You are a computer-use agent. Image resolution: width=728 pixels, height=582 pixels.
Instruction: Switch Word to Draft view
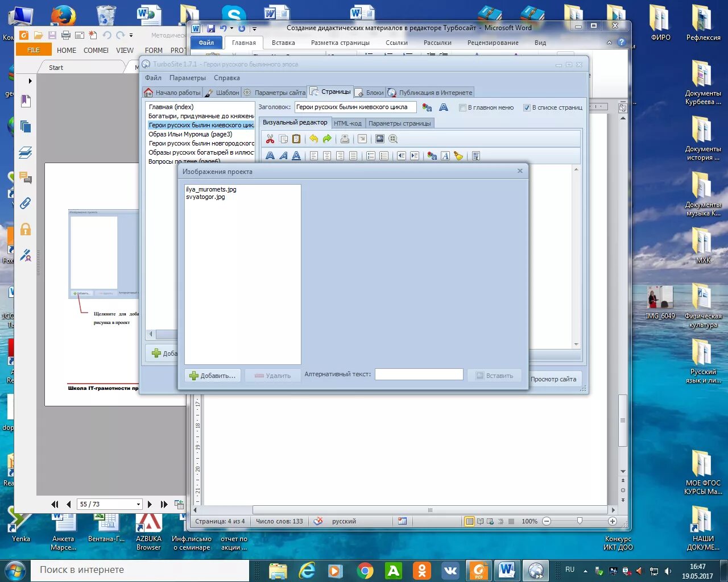tap(511, 521)
